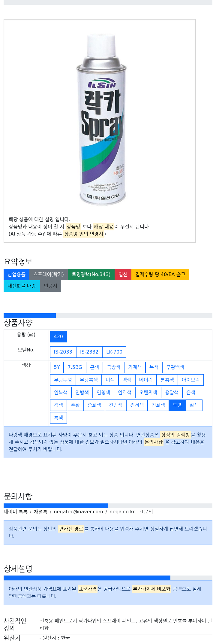This screenshot has height=644, width=216.
Task: Pick the 7.5BG color button
Action: tap(75, 367)
